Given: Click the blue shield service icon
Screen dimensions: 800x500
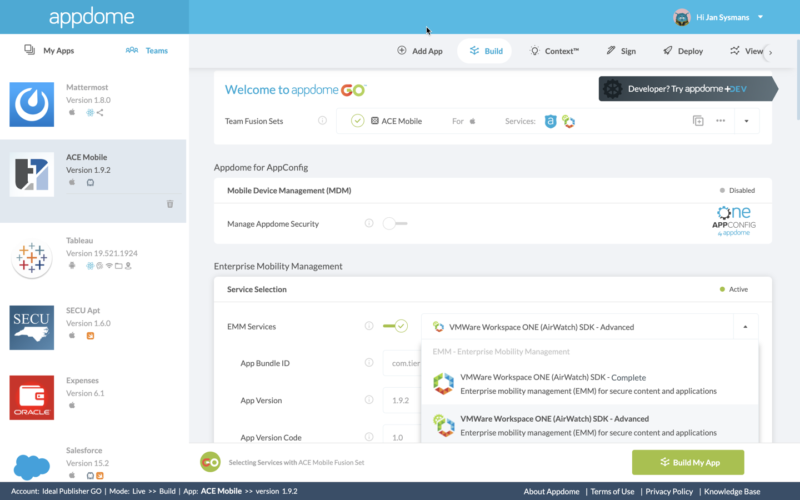Looking at the screenshot, I should point(550,121).
